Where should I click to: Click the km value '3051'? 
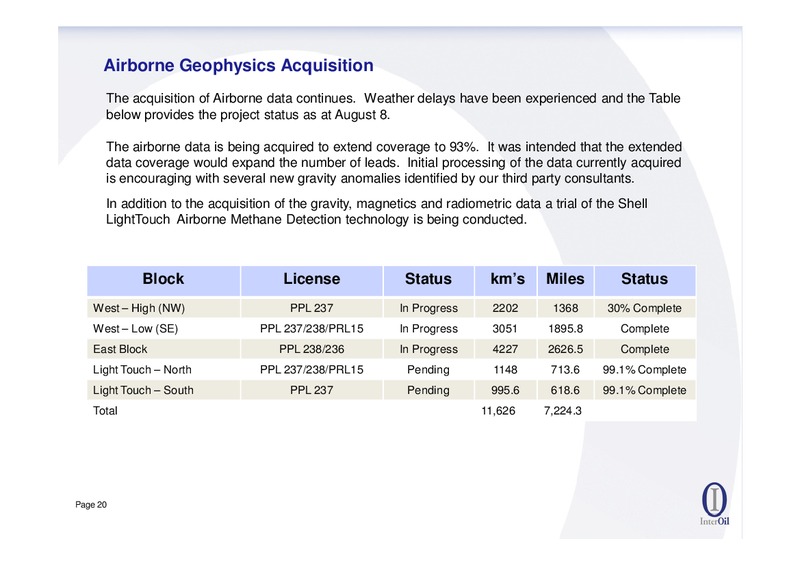[505, 329]
